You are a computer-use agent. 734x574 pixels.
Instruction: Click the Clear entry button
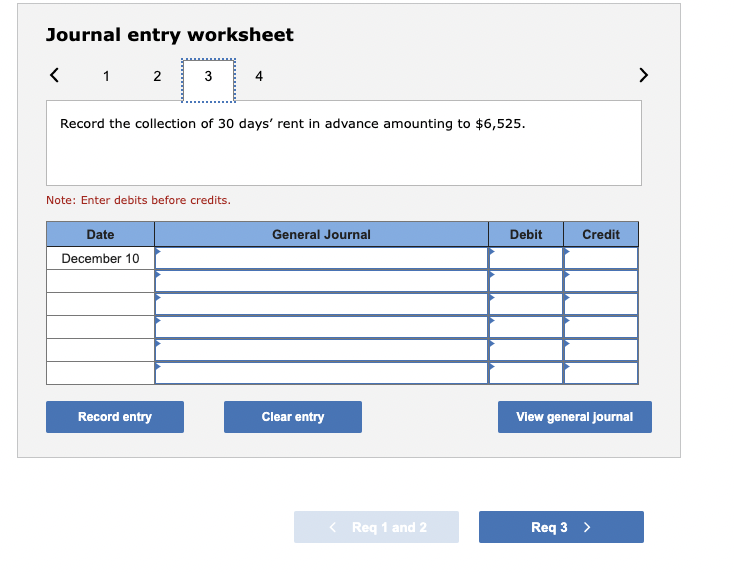[x=293, y=417]
